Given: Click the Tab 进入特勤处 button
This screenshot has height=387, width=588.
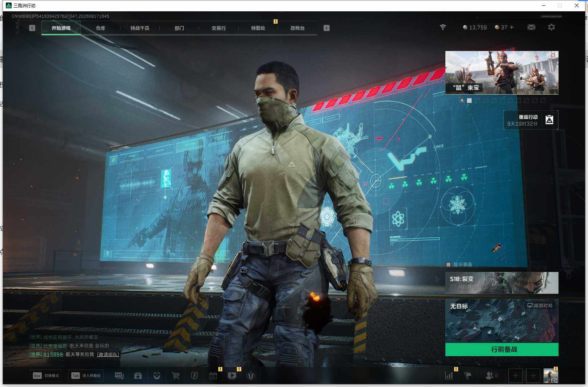Looking at the screenshot, I should (86, 376).
